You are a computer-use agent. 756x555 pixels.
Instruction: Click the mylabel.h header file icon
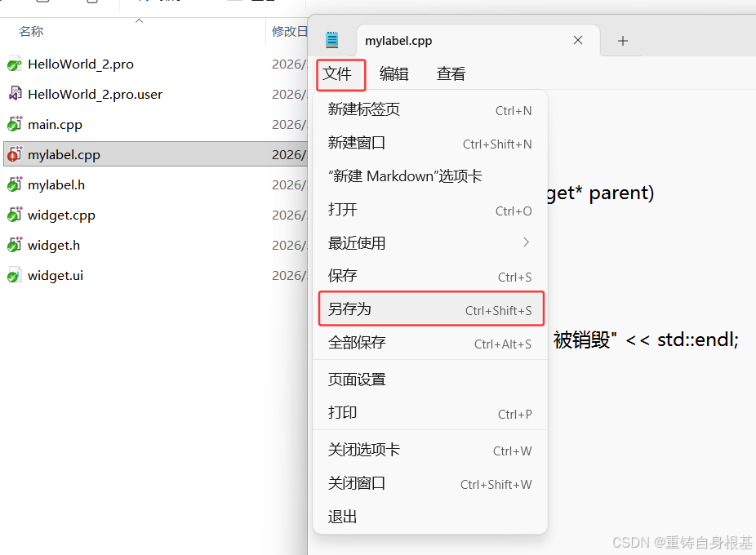tap(15, 184)
